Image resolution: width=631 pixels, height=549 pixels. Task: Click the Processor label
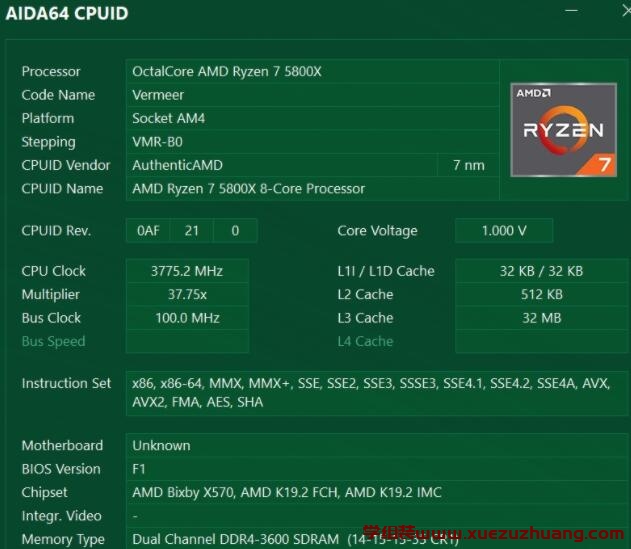[x=51, y=72]
